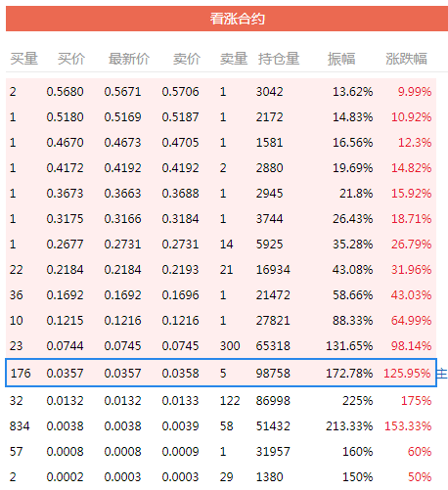
Task: Select the row with ask price 0.0003
Action: [x=221, y=477]
